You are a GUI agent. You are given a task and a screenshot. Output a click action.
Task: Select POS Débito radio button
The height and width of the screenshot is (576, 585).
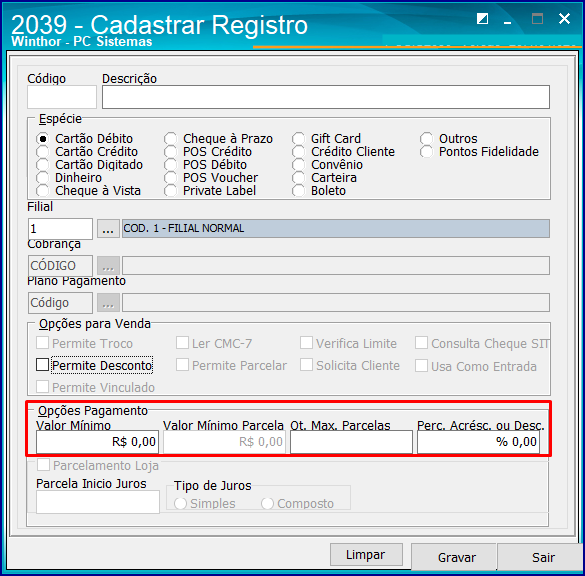coord(171,165)
